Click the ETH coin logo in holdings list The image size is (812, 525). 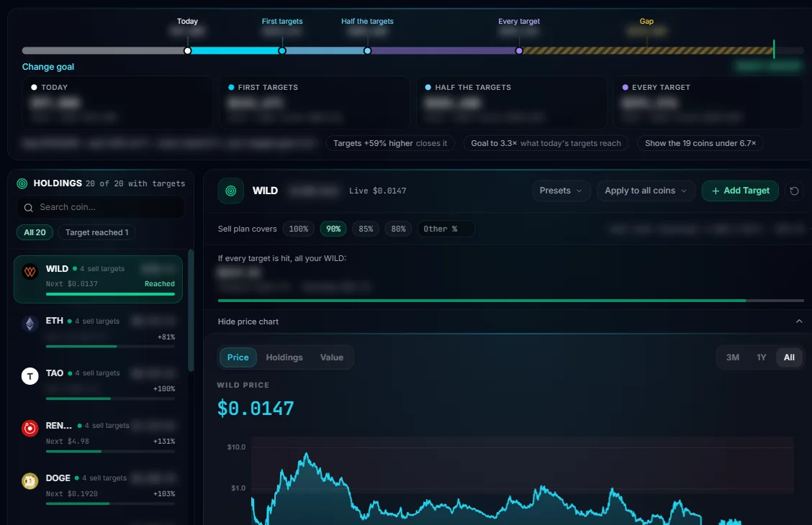coord(30,324)
